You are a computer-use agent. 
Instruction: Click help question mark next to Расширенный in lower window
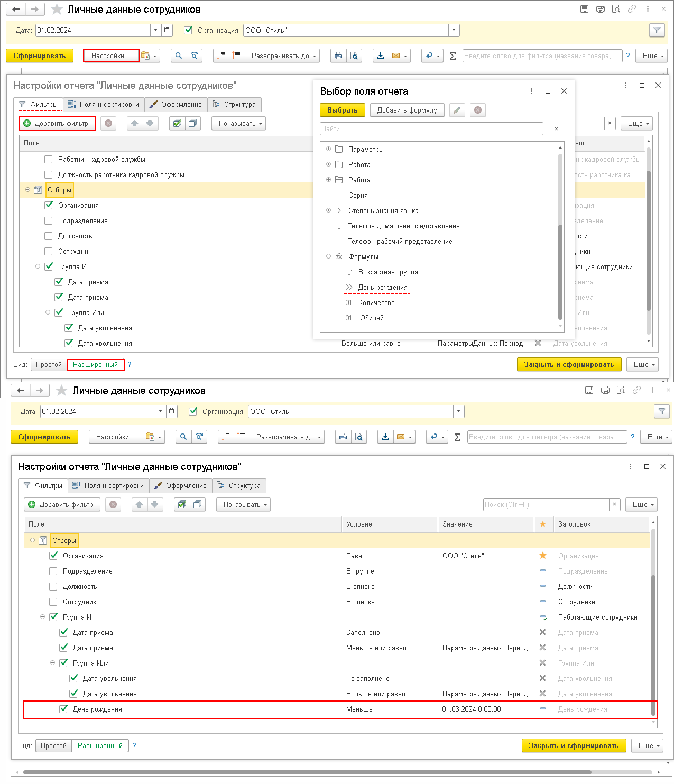tap(134, 745)
